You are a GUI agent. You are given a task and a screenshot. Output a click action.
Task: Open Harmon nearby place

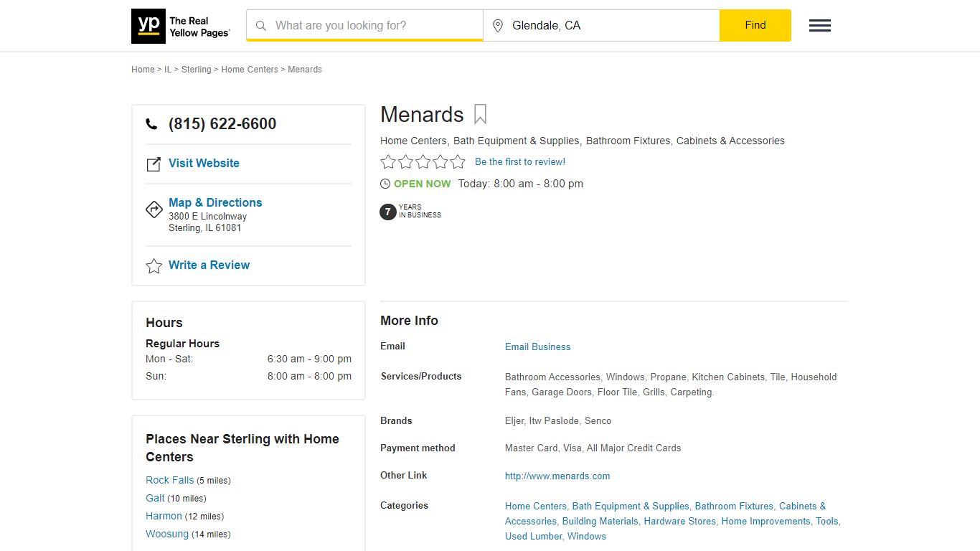(164, 516)
